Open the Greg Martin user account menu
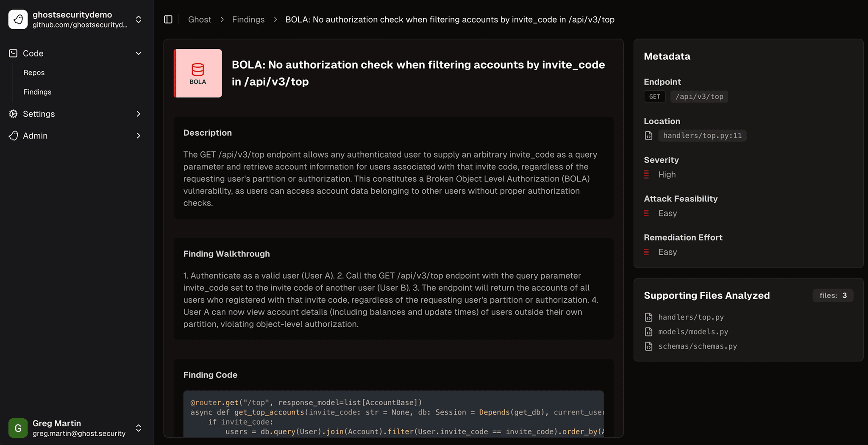Viewport: 868px width, 445px height. pos(138,428)
